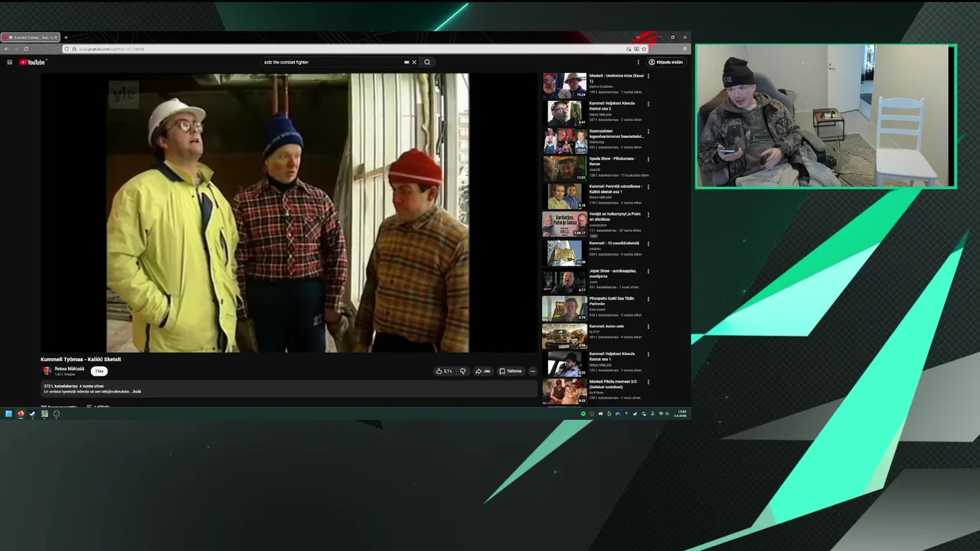The height and width of the screenshot is (551, 980).
Task: Click the main video player area
Action: pos(287,213)
